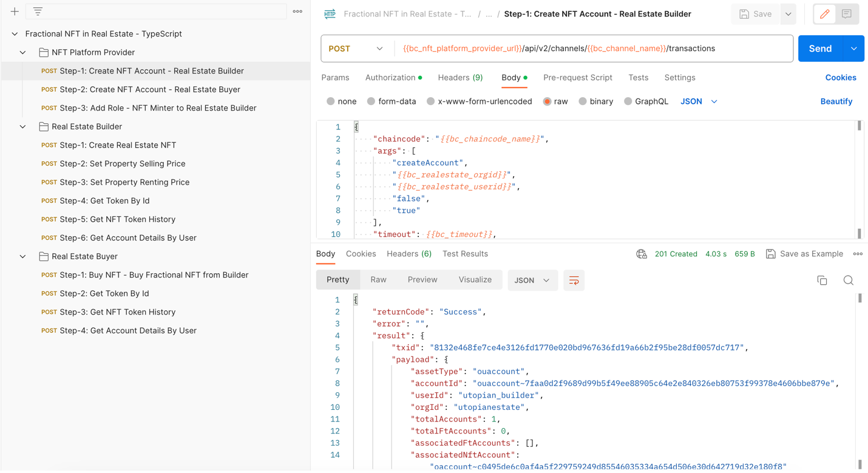Collapse the Real Estate Builder folder
868x473 pixels.
[x=23, y=126]
